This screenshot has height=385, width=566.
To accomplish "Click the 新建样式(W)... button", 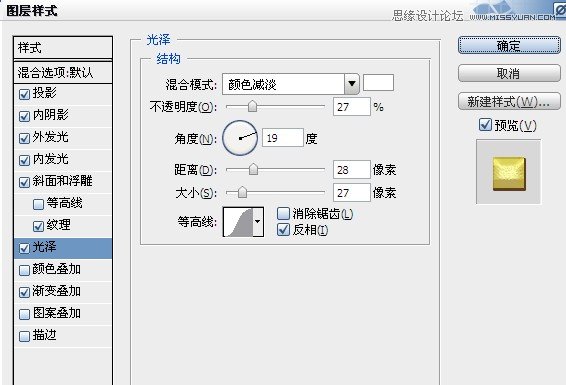I will 509,102.
